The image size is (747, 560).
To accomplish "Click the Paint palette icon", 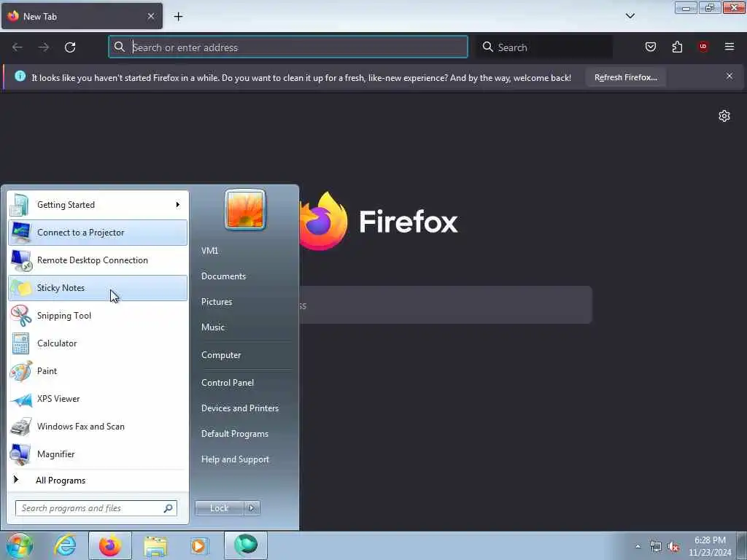I will tap(20, 371).
